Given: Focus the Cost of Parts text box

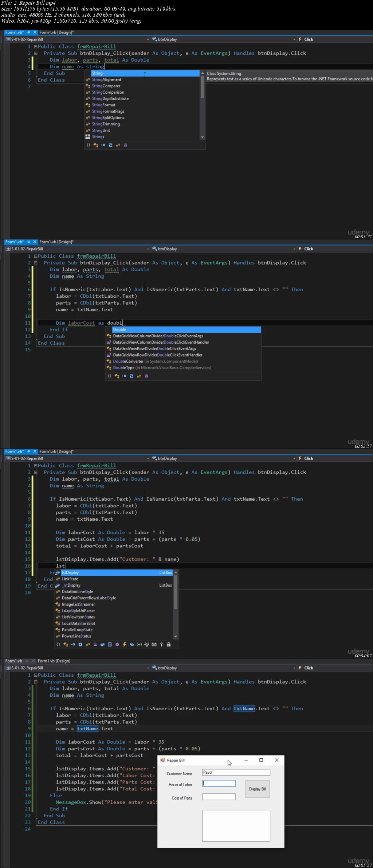Looking at the screenshot, I should 219,797.
